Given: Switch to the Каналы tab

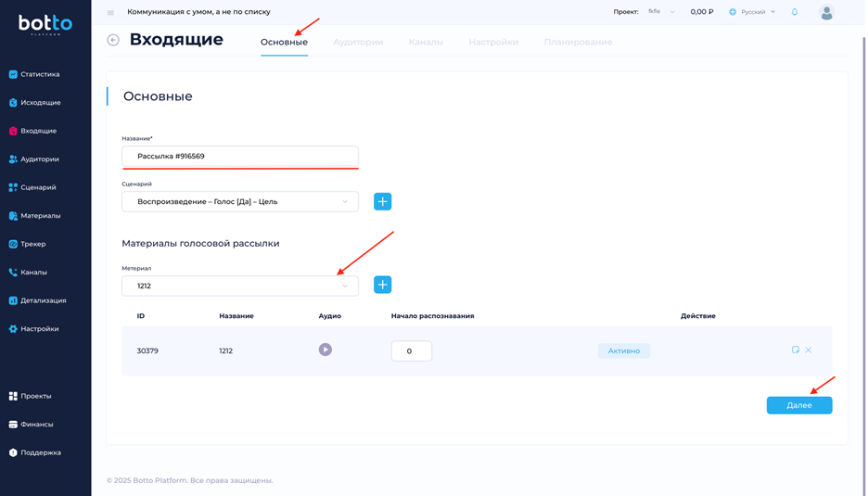Looking at the screenshot, I should click(426, 42).
